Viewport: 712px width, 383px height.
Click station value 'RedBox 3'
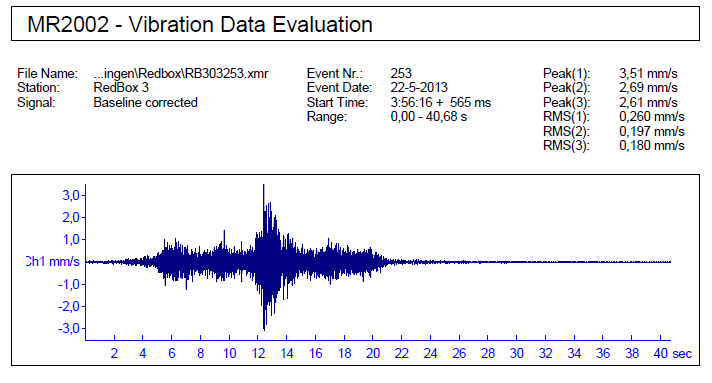121,87
